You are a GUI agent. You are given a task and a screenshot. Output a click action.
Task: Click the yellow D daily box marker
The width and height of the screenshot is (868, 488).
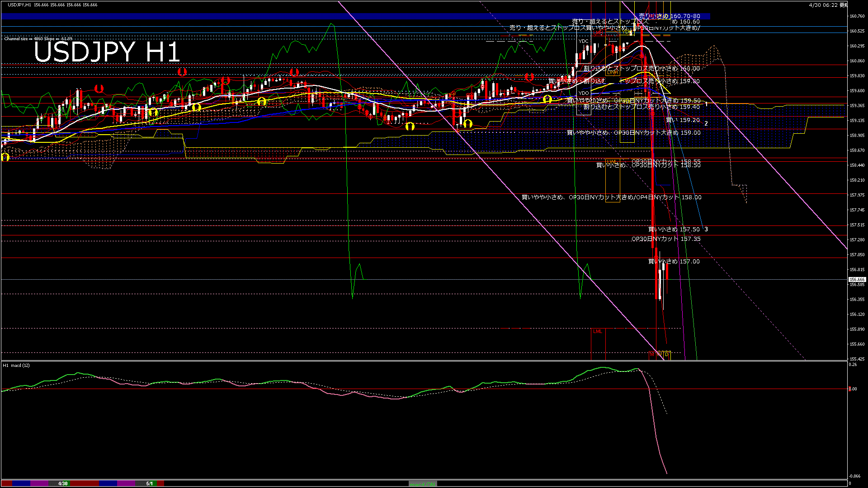[x=667, y=355]
